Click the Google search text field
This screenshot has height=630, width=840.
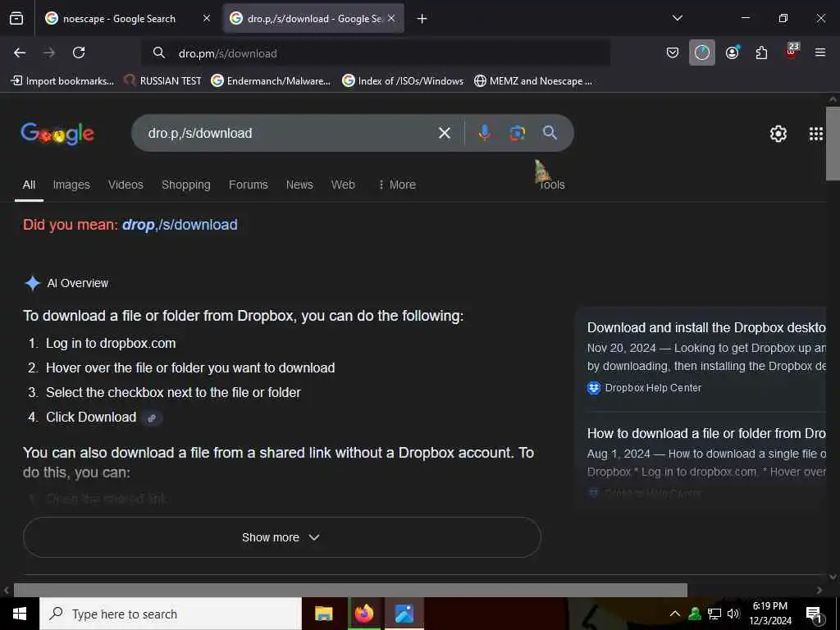290,133
